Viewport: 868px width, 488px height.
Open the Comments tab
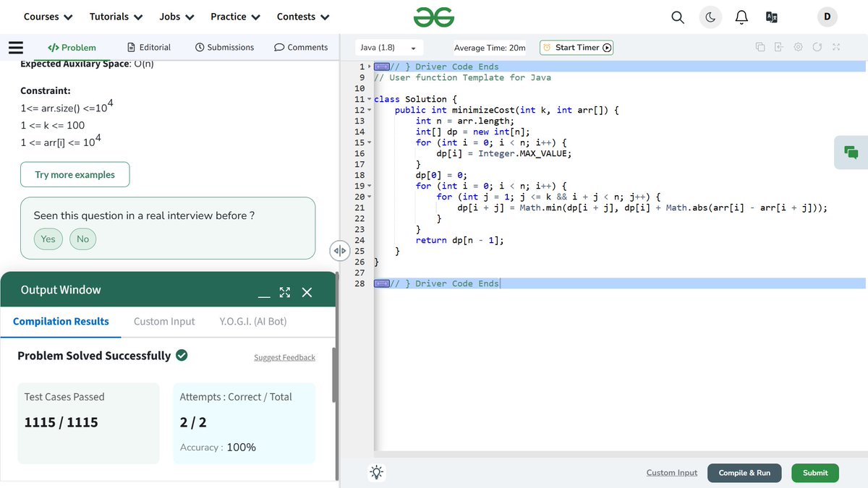click(301, 48)
